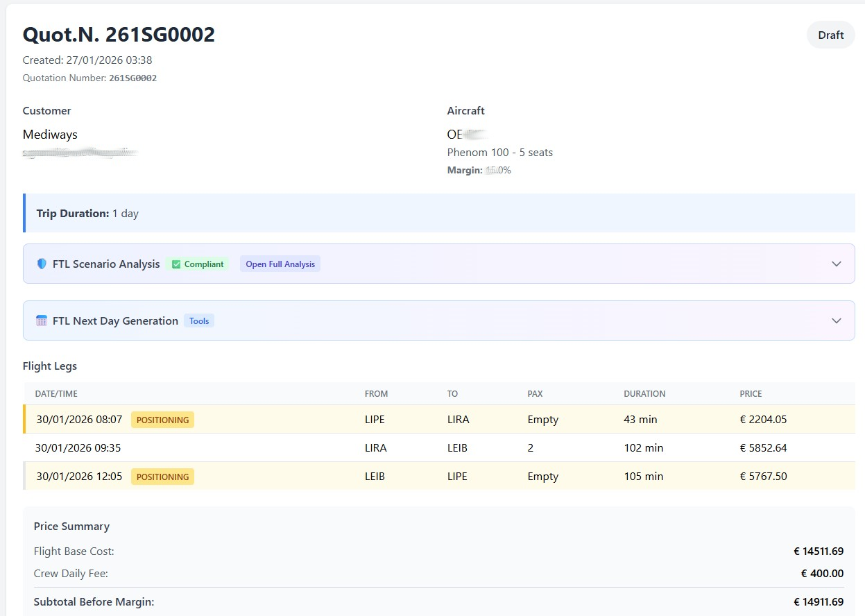Click the Tools badge
The height and width of the screenshot is (616, 865).
click(199, 321)
